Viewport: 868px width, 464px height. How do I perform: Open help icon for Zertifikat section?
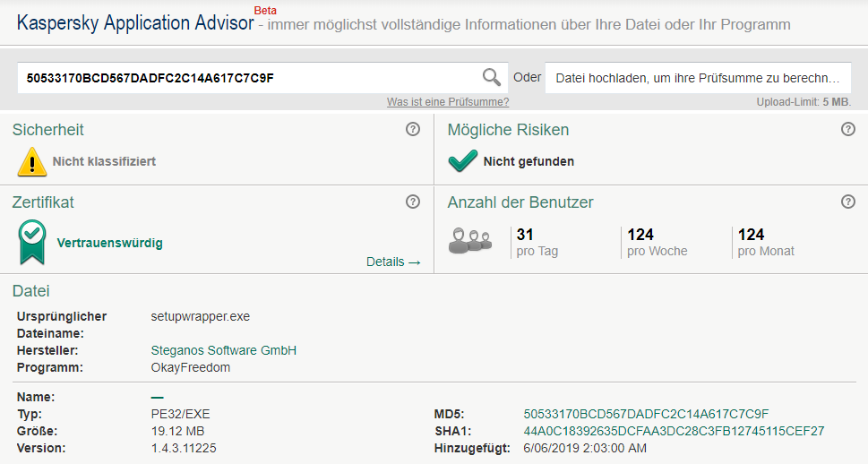[413, 202]
